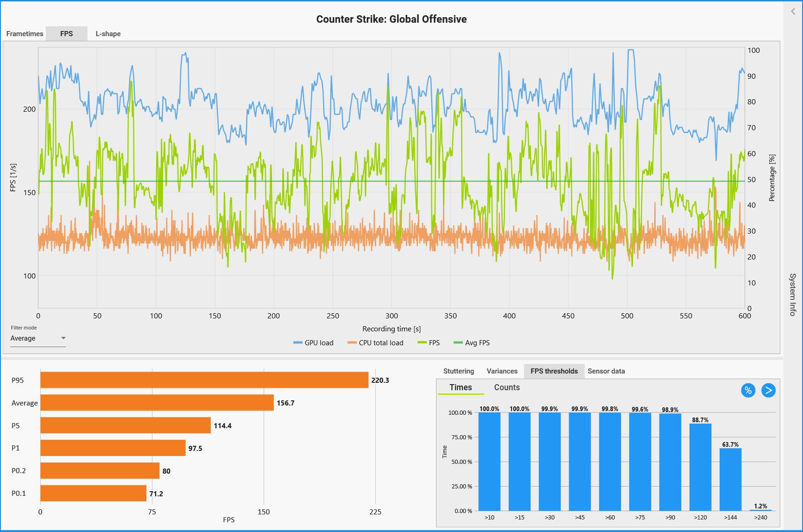
Task: Switch to the Sensor data tab
Action: coord(606,371)
